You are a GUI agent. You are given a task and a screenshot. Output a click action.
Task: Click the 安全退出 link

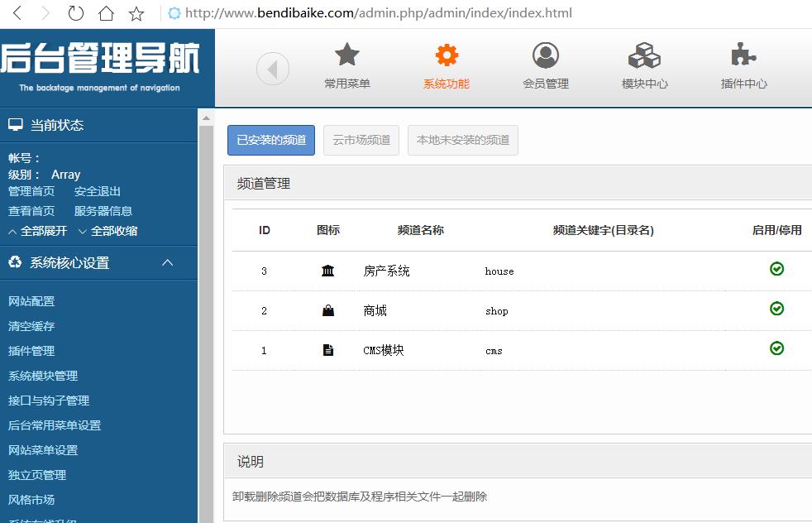point(98,191)
